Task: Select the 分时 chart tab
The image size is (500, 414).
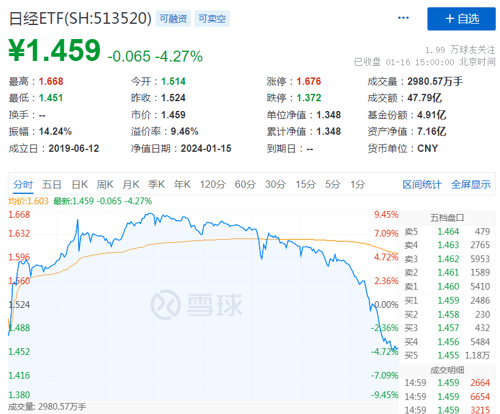Action: pos(23,184)
